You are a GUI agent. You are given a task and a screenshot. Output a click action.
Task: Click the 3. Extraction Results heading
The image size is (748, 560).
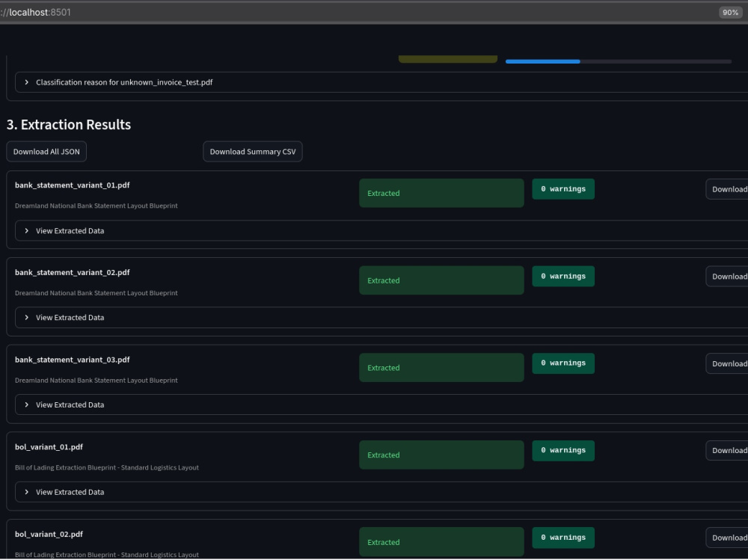(69, 125)
